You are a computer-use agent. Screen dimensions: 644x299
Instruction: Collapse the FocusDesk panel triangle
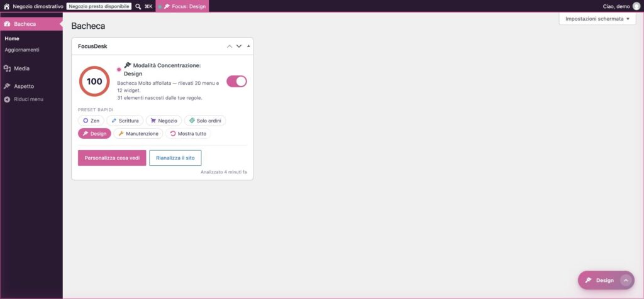pos(248,46)
